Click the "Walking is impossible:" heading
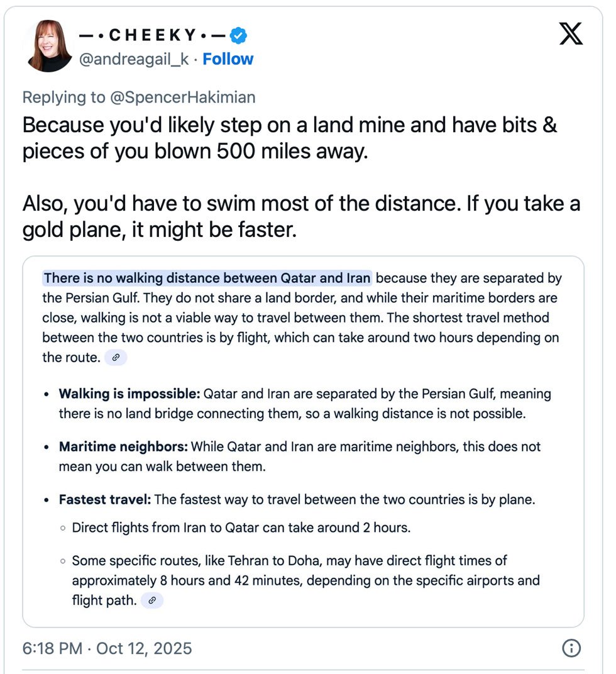This screenshot has width=616, height=674. pos(129,394)
